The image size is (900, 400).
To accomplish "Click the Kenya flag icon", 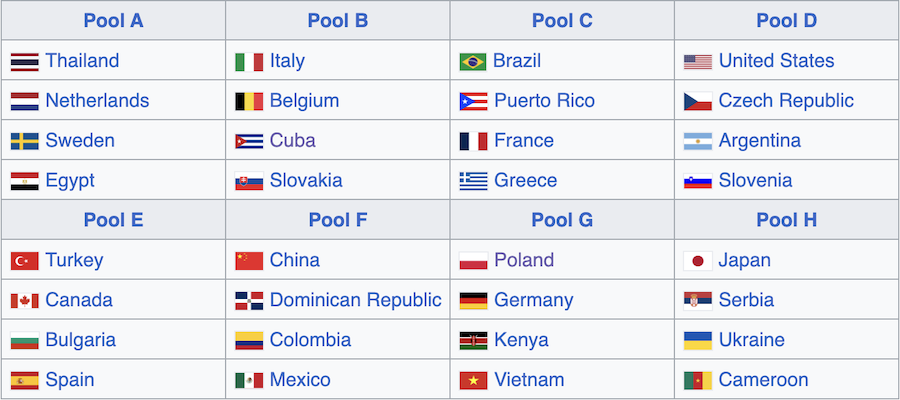I will click(x=473, y=341).
